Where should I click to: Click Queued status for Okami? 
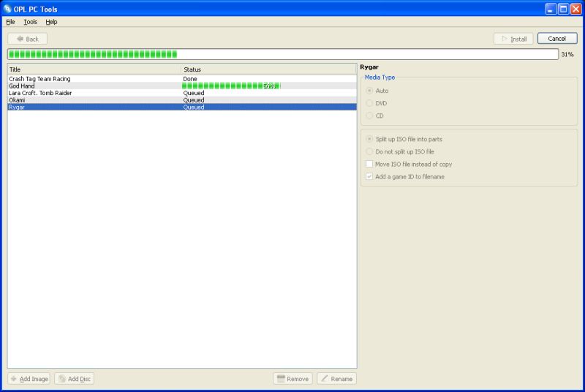194,100
